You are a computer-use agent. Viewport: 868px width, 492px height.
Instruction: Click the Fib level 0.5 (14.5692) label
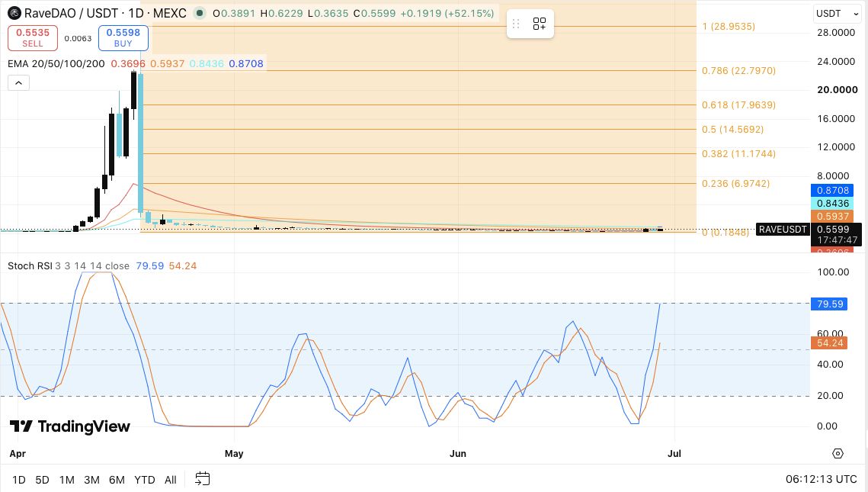coord(733,130)
